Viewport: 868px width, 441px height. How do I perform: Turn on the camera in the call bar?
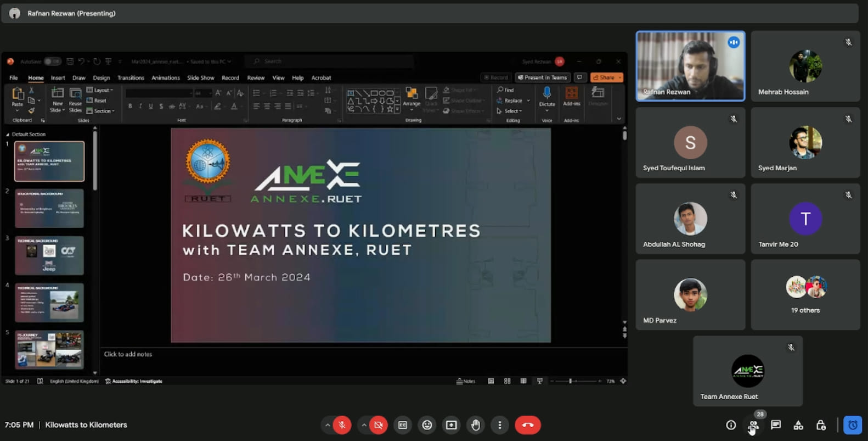pyautogui.click(x=378, y=425)
